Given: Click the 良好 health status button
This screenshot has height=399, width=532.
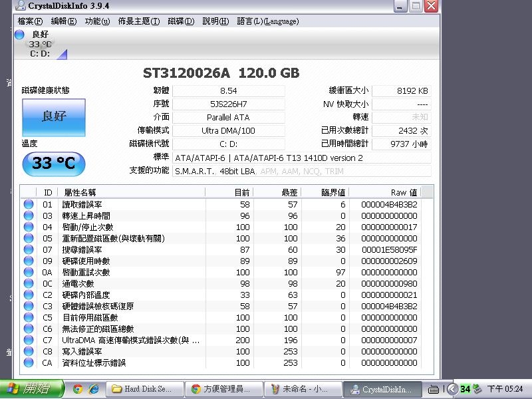Looking at the screenshot, I should coord(54,117).
